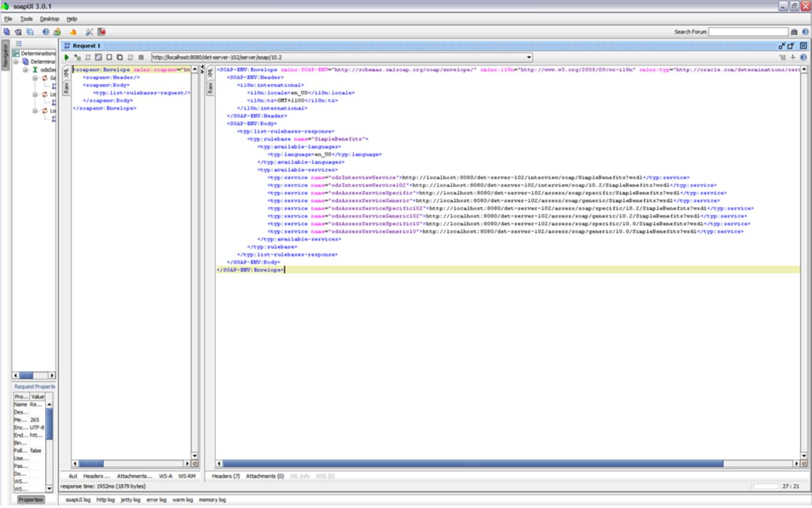This screenshot has width=812, height=508.
Task: Click the response editor horizontal scrollbar
Action: [x=508, y=464]
